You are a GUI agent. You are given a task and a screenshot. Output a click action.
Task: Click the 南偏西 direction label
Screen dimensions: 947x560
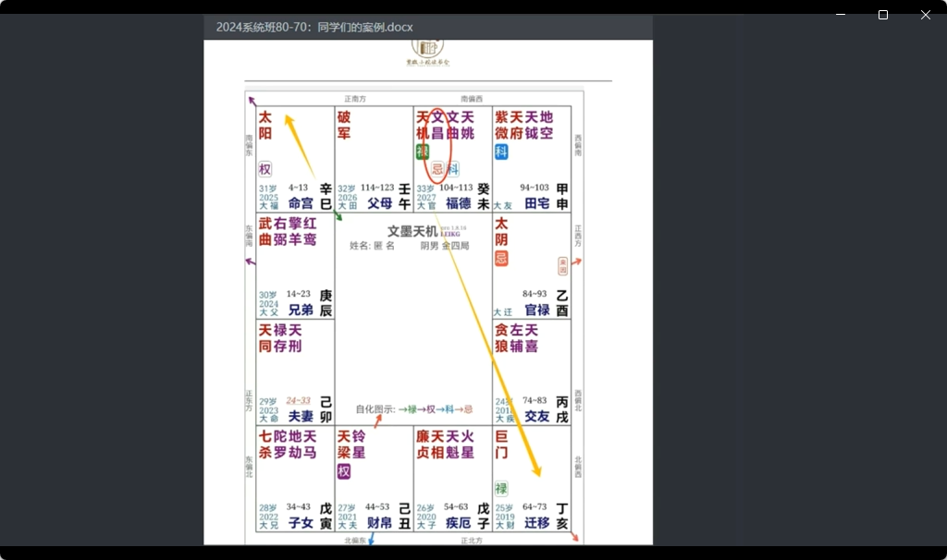472,98
